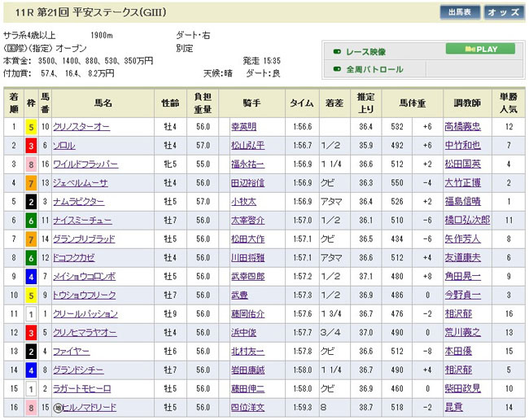Switch to the オッズ odds tab
The image size is (529, 420).
click(x=505, y=12)
